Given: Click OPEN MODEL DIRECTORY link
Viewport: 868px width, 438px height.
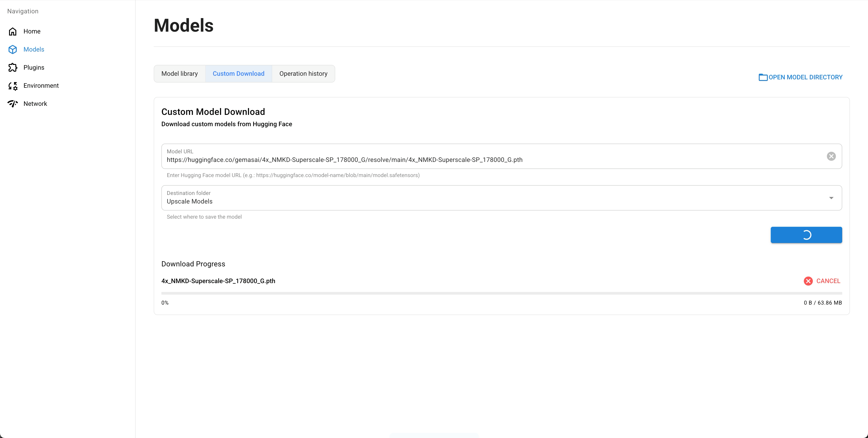Looking at the screenshot, I should click(805, 77).
